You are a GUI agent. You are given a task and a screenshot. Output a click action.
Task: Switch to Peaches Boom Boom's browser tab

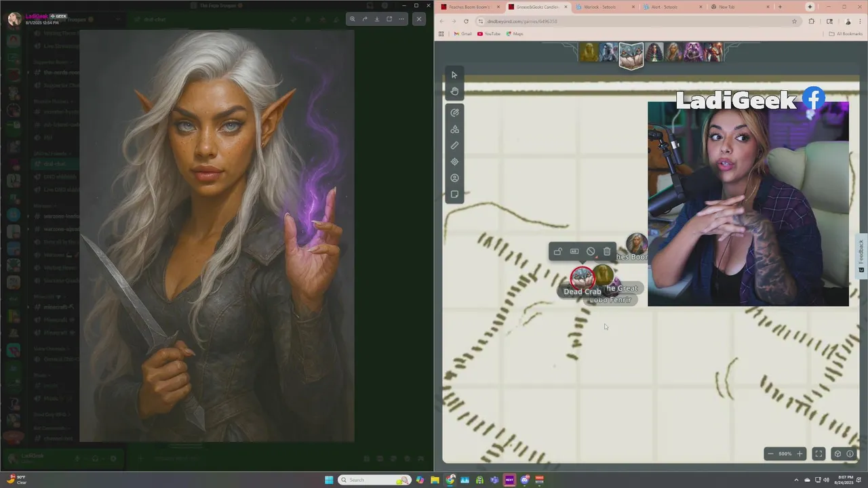pos(469,7)
